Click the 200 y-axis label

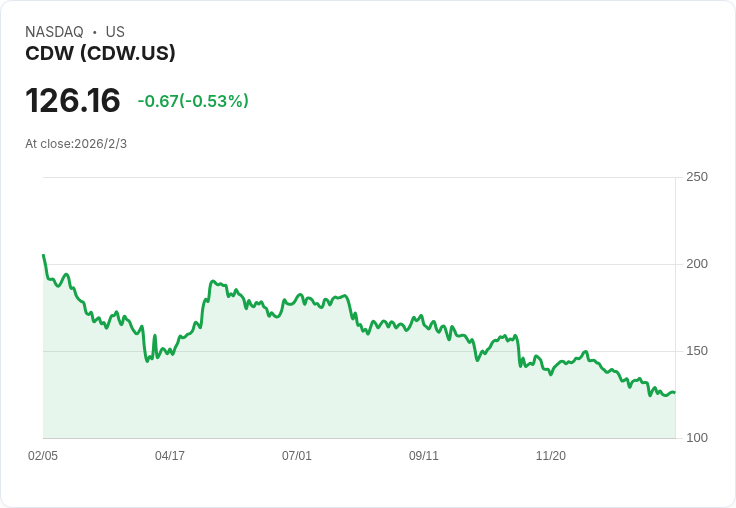click(x=696, y=264)
